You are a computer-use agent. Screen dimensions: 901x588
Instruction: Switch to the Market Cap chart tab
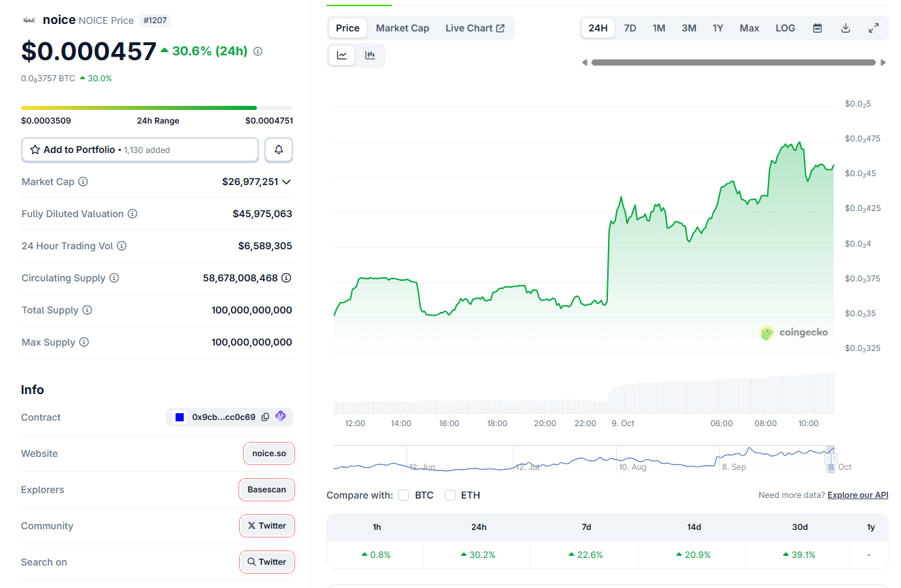tap(402, 28)
